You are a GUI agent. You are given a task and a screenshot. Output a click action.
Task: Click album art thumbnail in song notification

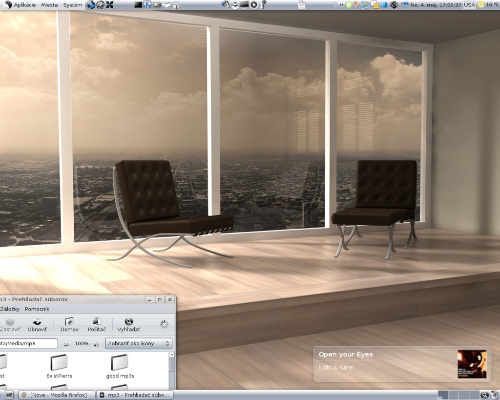pyautogui.click(x=472, y=364)
